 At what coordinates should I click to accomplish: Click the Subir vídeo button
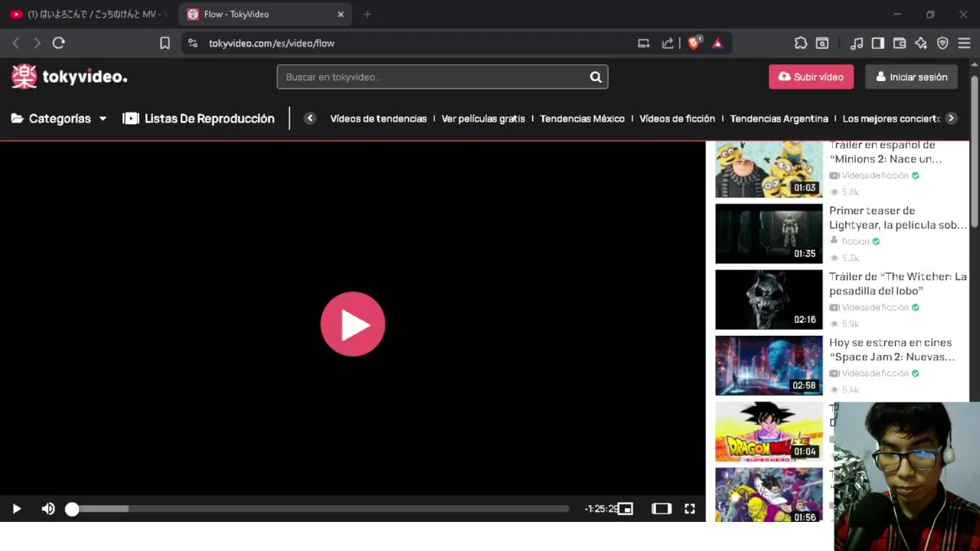(811, 77)
